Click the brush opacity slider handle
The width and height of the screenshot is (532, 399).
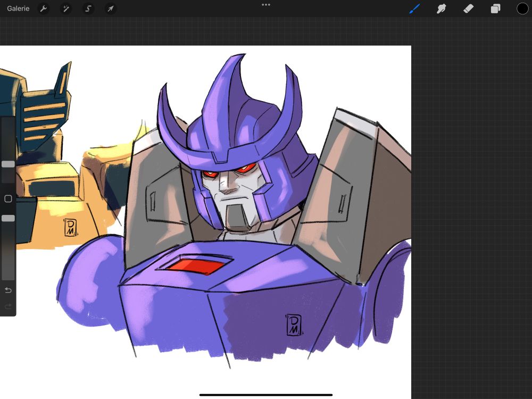8,218
